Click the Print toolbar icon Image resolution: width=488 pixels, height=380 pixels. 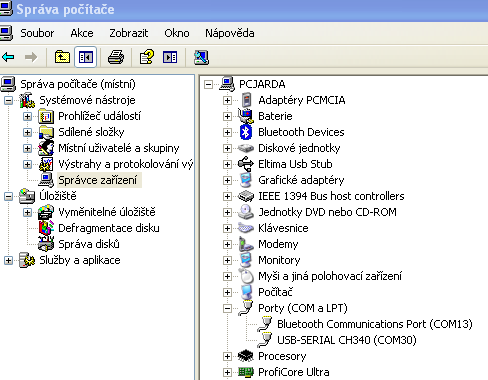point(116,57)
